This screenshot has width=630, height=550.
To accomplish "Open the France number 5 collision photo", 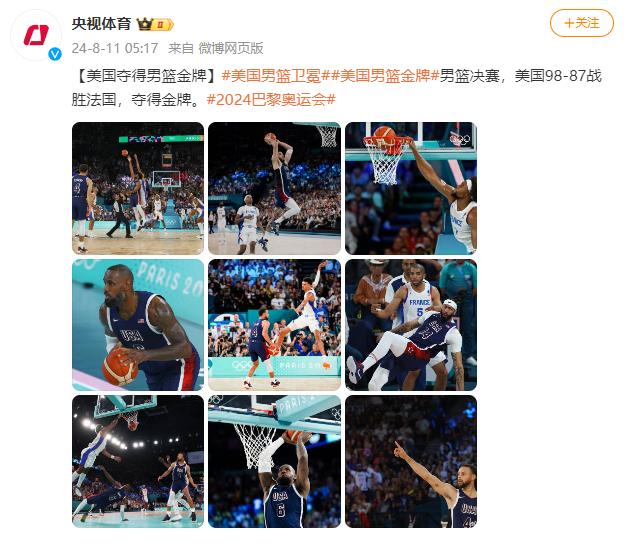I will coord(411,325).
